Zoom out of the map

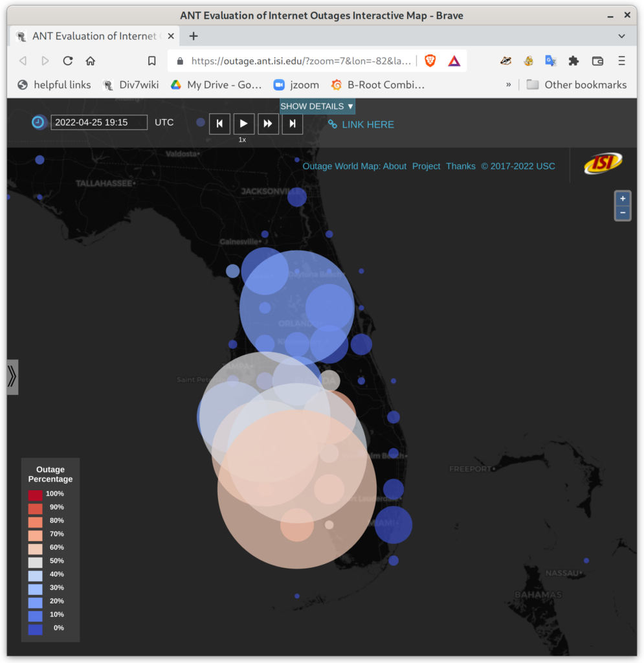click(x=623, y=212)
